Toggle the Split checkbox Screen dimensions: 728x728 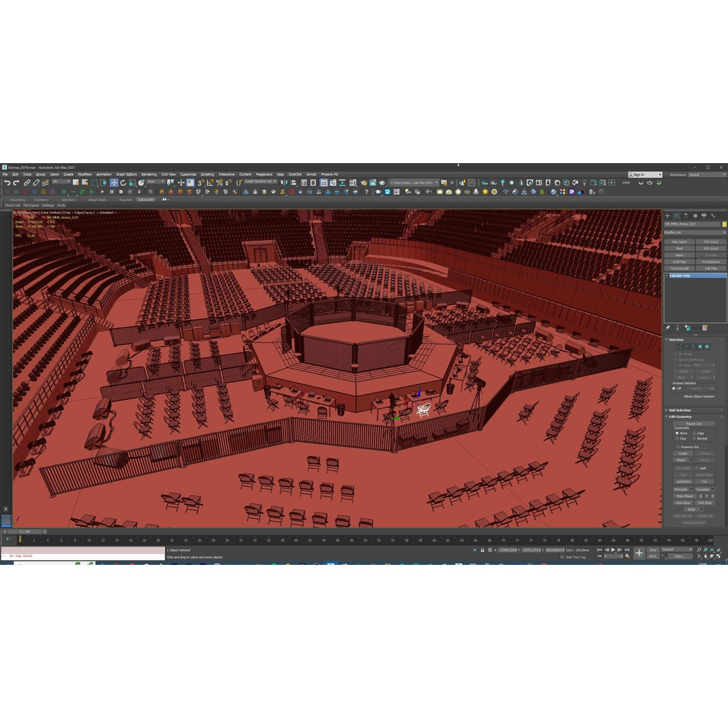pyautogui.click(x=697, y=468)
